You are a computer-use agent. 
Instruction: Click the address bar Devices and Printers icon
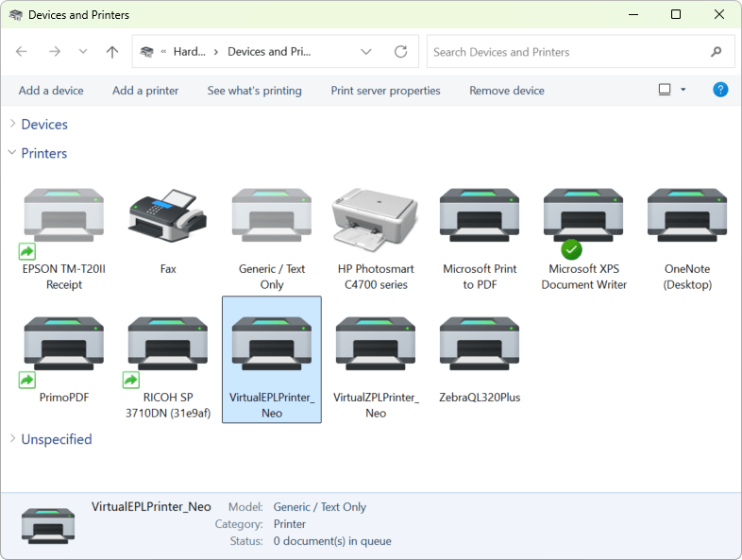[147, 52]
